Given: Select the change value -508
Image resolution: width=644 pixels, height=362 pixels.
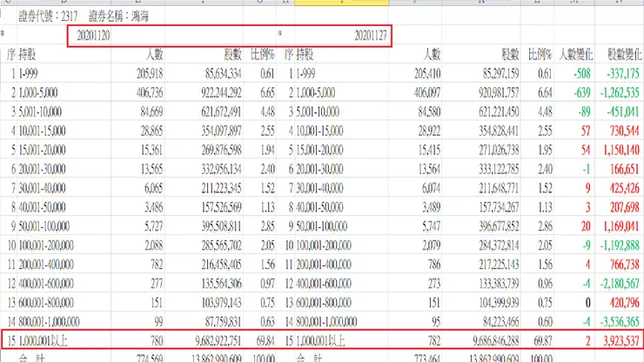Looking at the screenshot, I should click(x=582, y=74).
